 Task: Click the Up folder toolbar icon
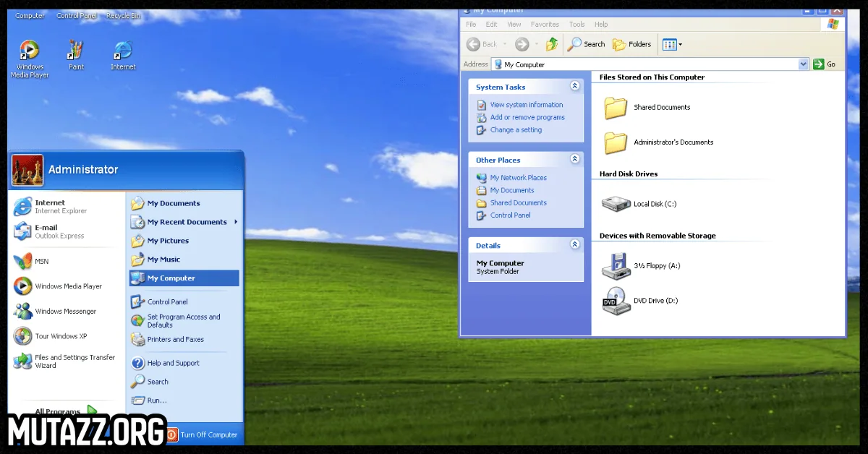click(x=552, y=44)
